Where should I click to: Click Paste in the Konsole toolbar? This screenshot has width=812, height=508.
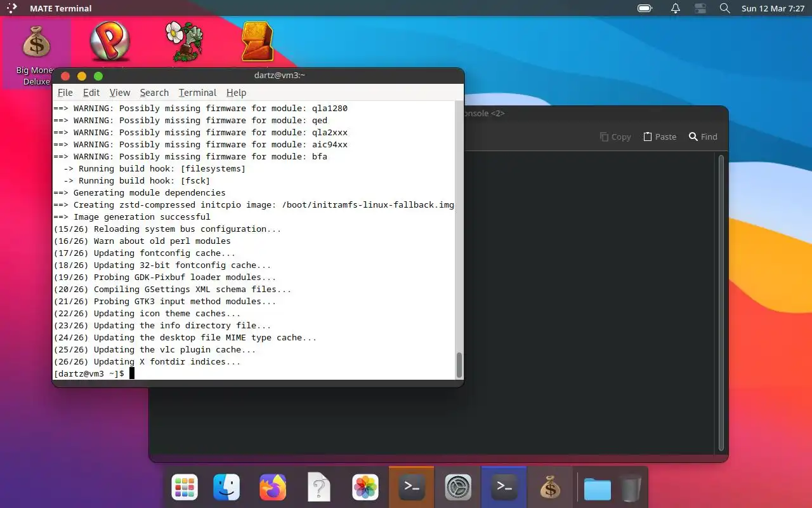point(660,137)
